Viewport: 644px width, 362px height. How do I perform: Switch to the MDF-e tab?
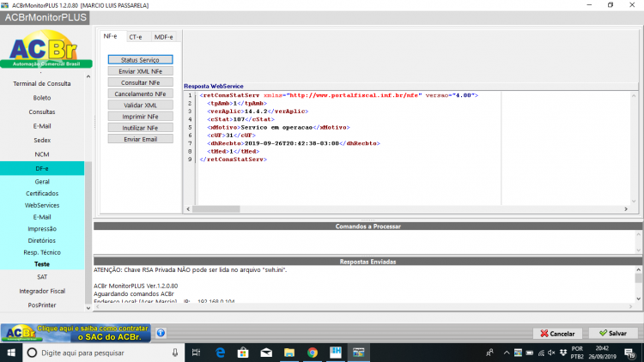click(x=163, y=37)
